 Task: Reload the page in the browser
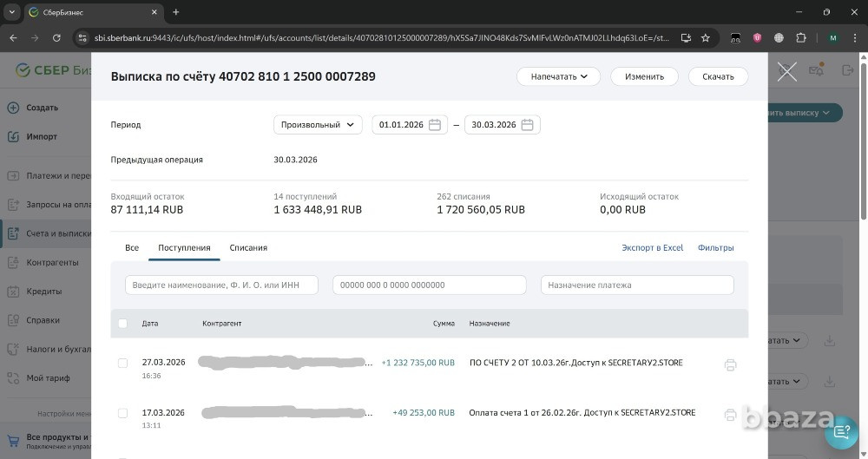(x=56, y=38)
